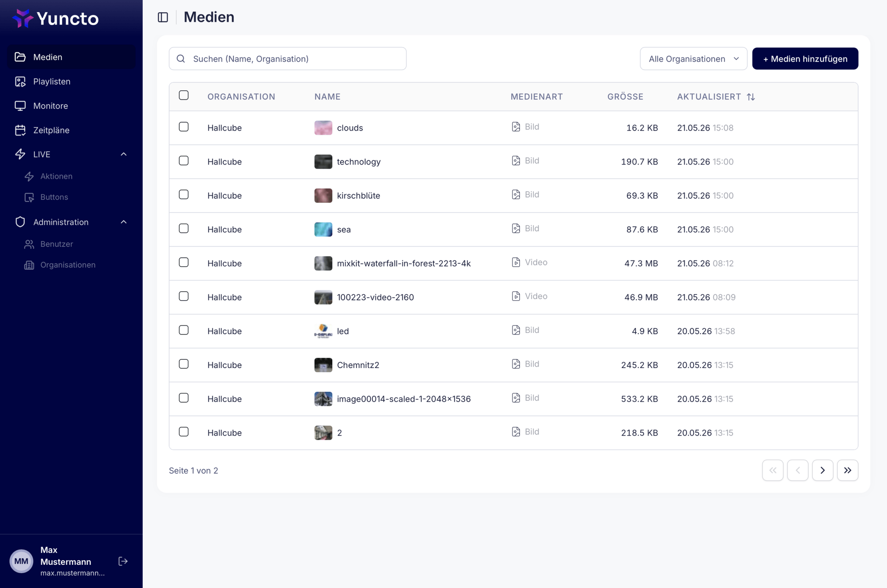Click the Medien folder icon in sidebar
Screen dimensions: 887x588
coord(20,57)
